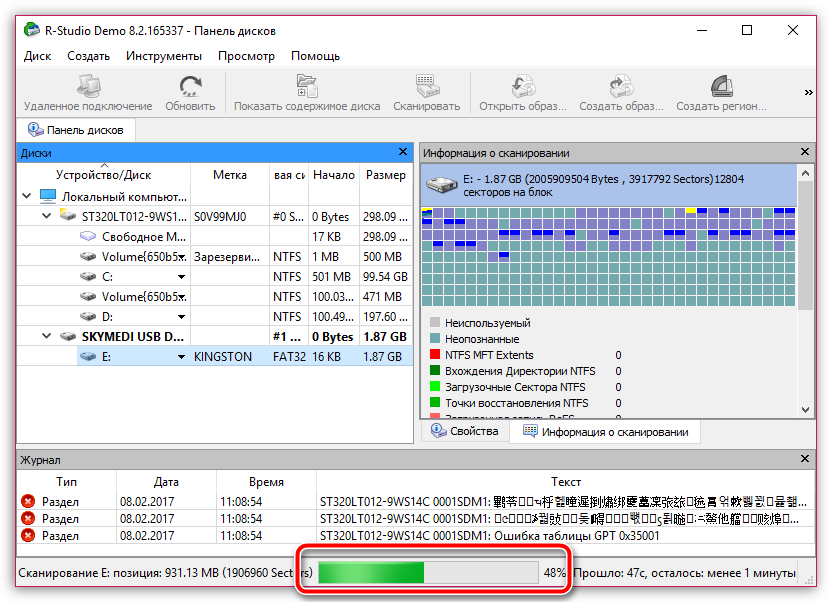Click Вхождения Директории NTFS green swatch
The width and height of the screenshot is (832, 602).
[x=435, y=370]
